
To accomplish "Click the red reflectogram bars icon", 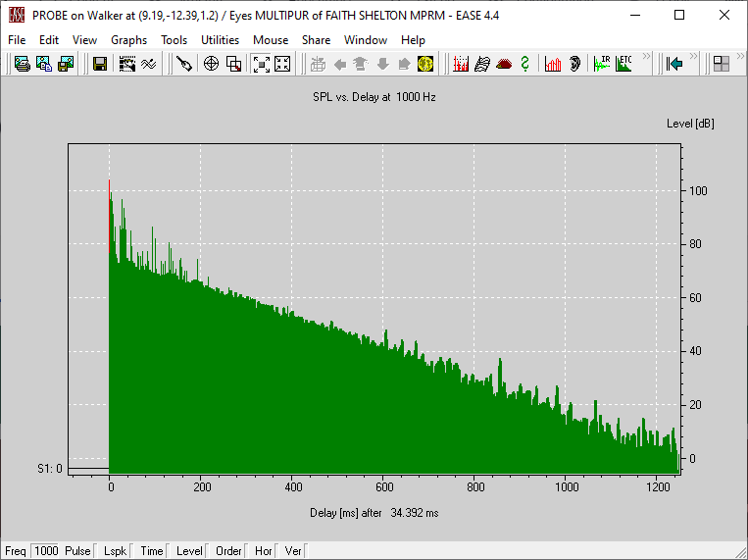I will [461, 64].
